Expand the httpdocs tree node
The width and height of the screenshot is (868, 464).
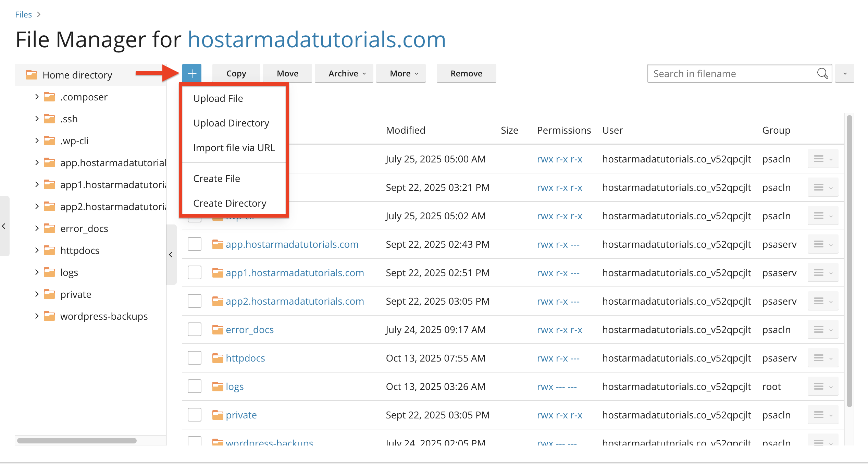37,251
